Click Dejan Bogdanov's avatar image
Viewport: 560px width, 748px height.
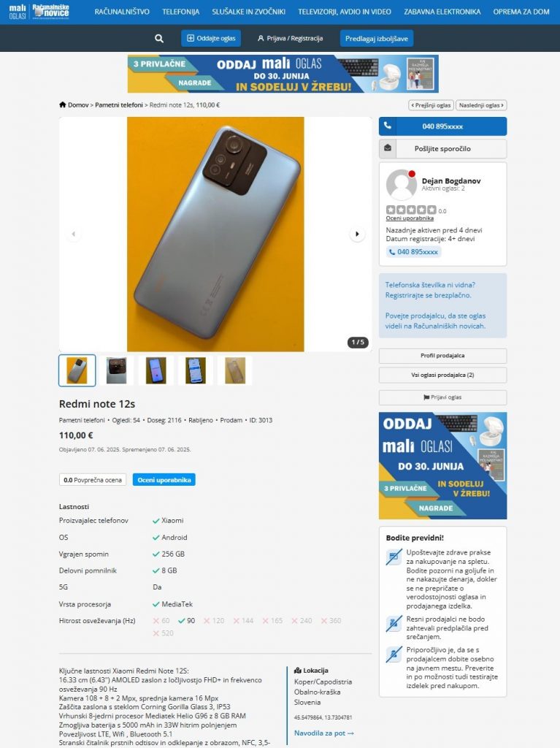pos(401,185)
